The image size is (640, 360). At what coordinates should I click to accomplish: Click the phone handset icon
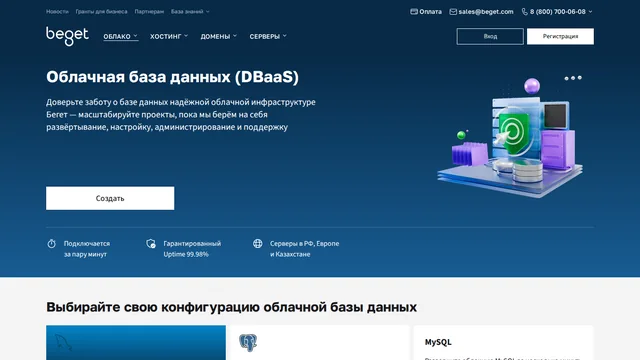525,12
